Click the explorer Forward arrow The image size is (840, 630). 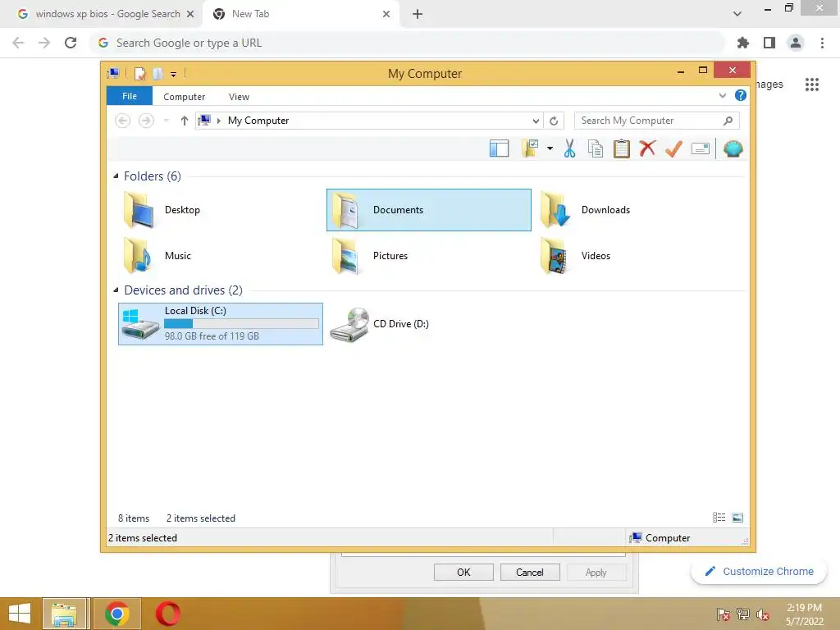[146, 121]
